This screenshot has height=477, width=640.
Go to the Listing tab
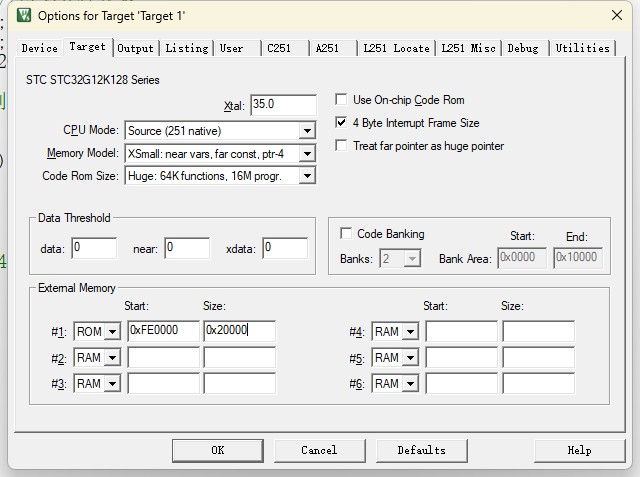(x=187, y=48)
